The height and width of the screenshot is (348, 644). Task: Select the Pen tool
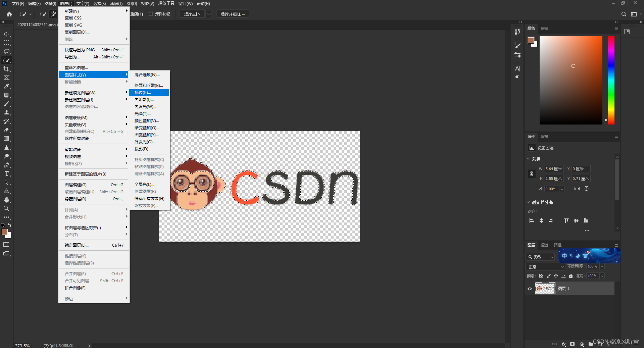6,165
